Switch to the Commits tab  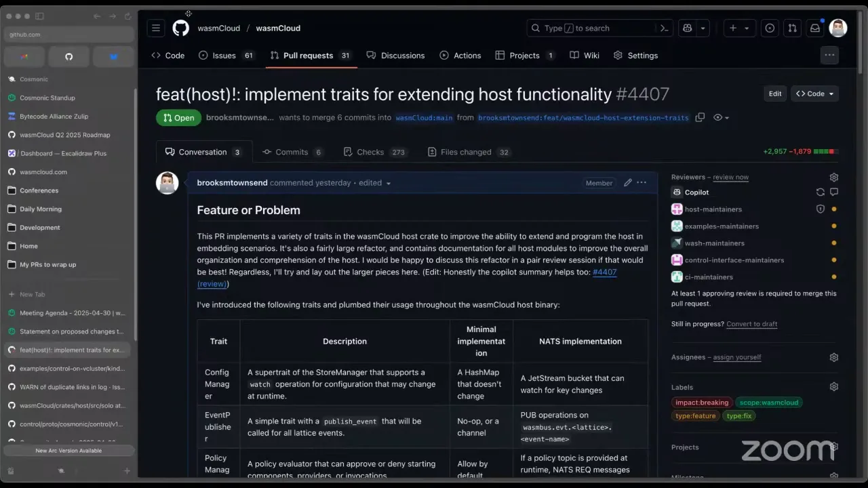[293, 152]
